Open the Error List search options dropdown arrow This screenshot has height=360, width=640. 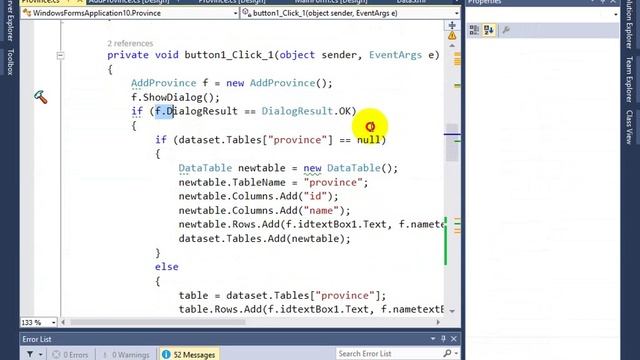pyautogui.click(x=456, y=353)
